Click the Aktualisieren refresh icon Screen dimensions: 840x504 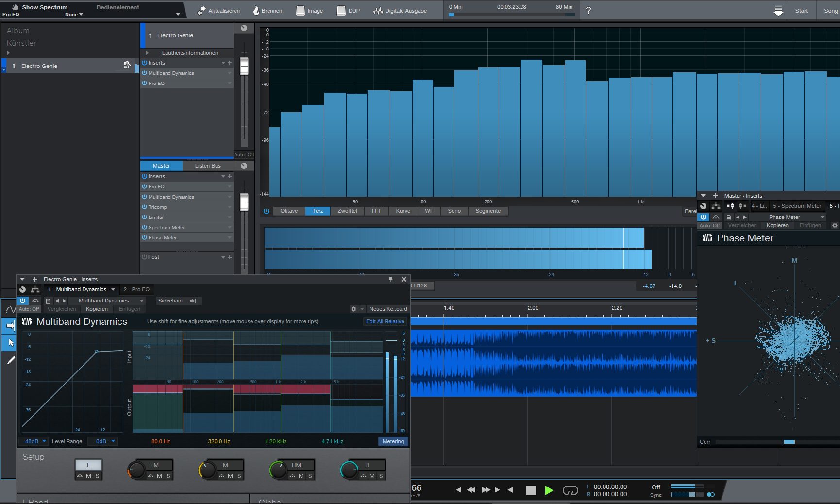[201, 10]
